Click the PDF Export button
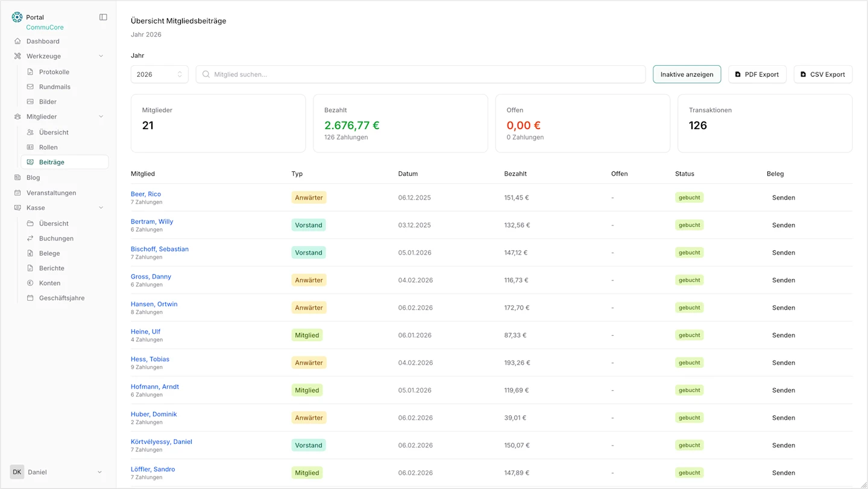 (757, 75)
